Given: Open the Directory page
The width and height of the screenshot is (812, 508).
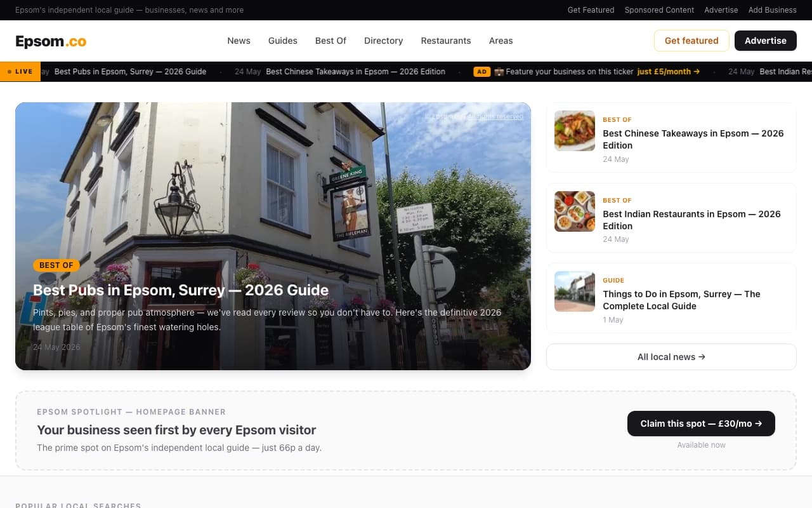Looking at the screenshot, I should 383,41.
